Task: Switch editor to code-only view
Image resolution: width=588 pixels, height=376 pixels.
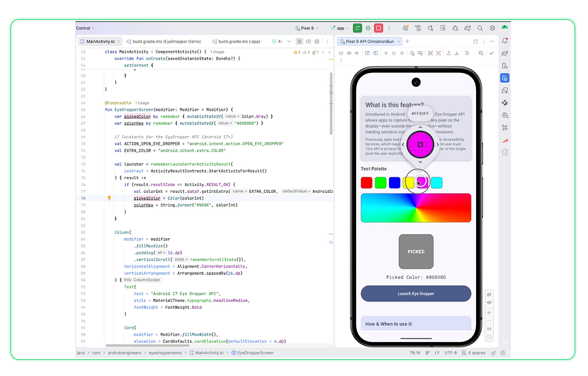Action: [299, 41]
